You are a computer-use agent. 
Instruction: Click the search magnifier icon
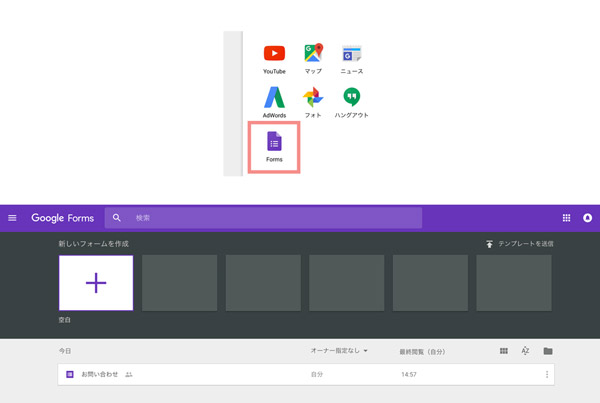pos(117,218)
